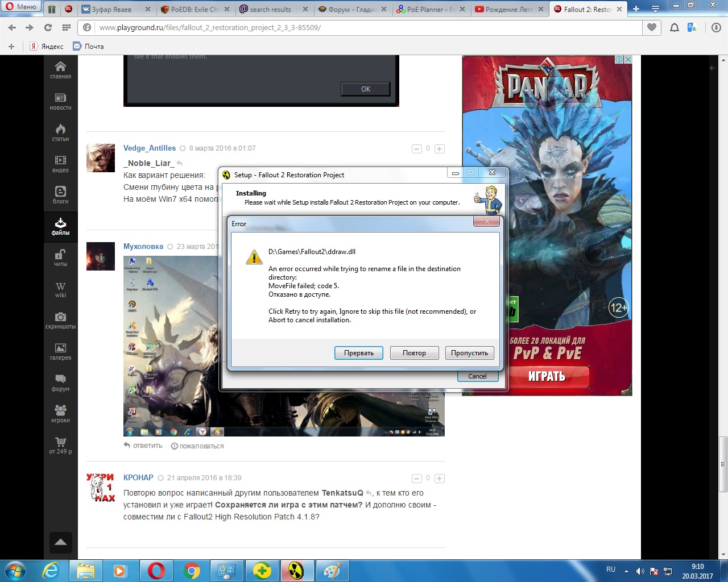This screenshot has width=728, height=582.
Task: Click Прервать in the Error dialog
Action: point(359,353)
